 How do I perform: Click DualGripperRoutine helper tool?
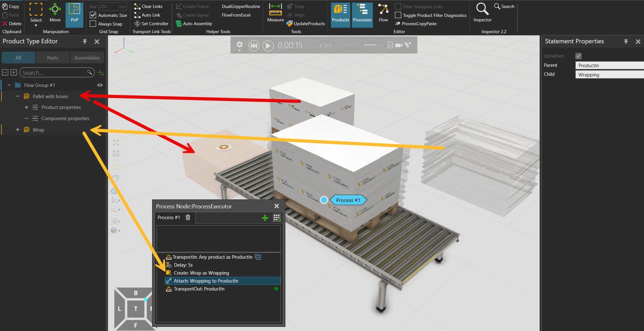point(241,6)
